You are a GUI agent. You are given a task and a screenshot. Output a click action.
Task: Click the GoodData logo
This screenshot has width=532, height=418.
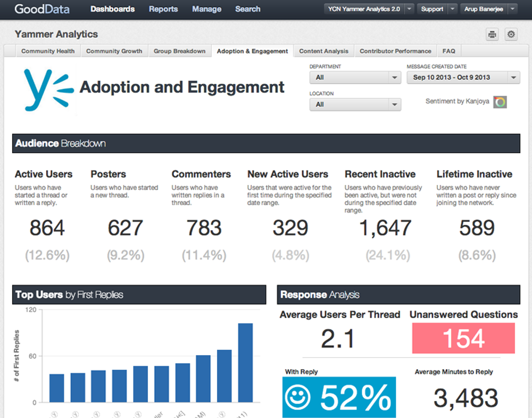pyautogui.click(x=42, y=9)
